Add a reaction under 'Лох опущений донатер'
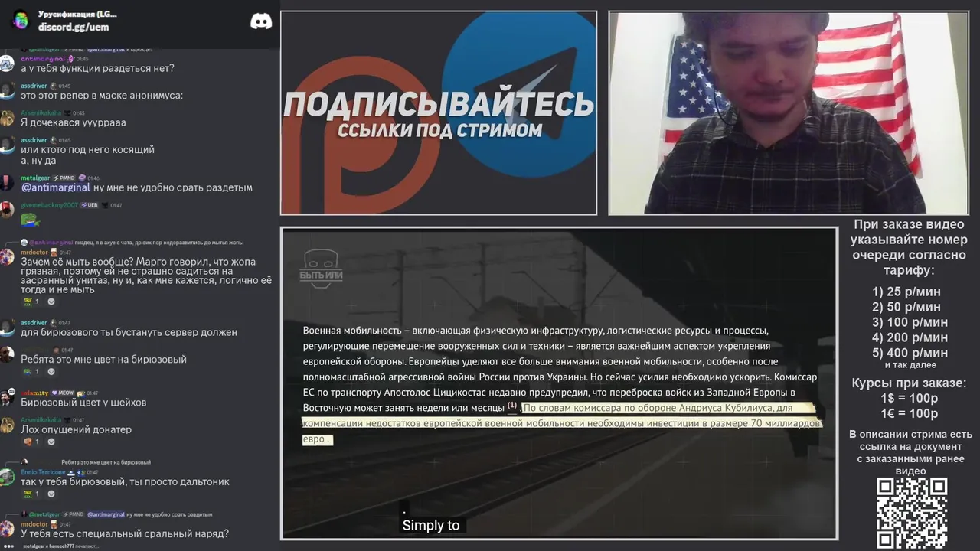 [51, 442]
